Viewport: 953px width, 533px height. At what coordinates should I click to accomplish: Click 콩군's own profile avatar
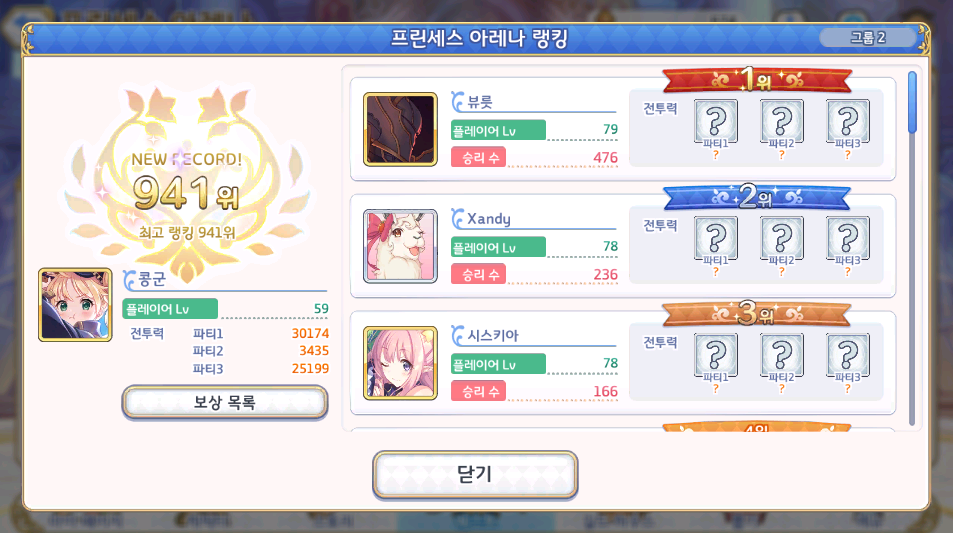(x=75, y=304)
